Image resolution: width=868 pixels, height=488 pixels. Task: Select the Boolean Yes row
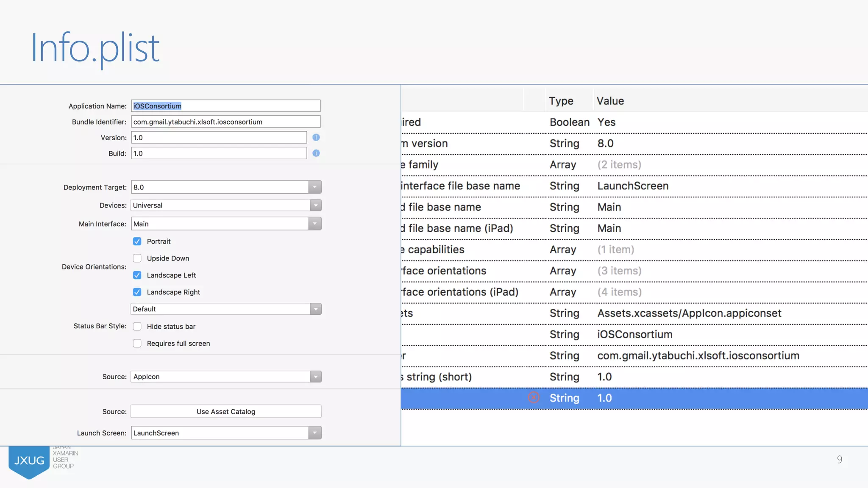(634, 122)
